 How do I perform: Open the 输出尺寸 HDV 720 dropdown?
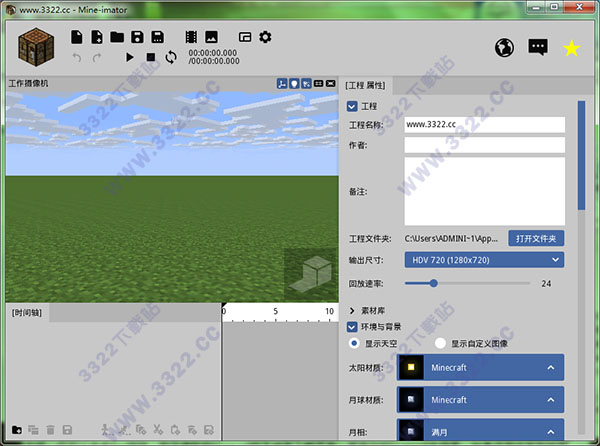(x=484, y=260)
